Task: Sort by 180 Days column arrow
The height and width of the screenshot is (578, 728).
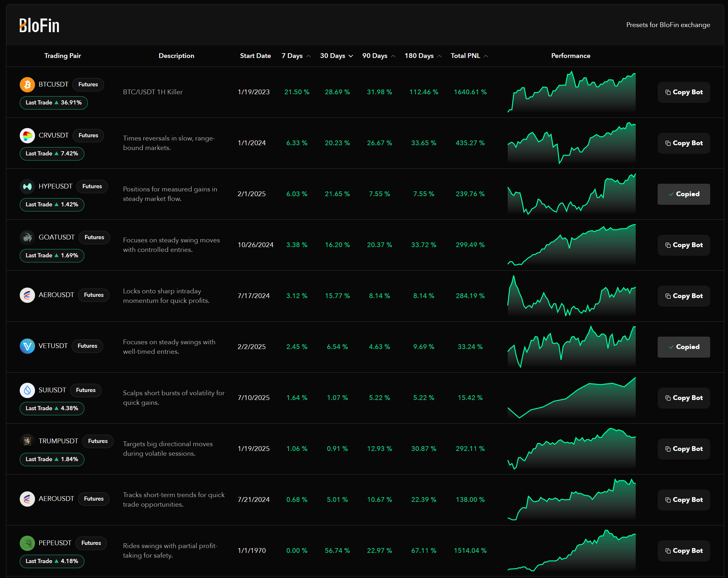Action: [x=439, y=56]
